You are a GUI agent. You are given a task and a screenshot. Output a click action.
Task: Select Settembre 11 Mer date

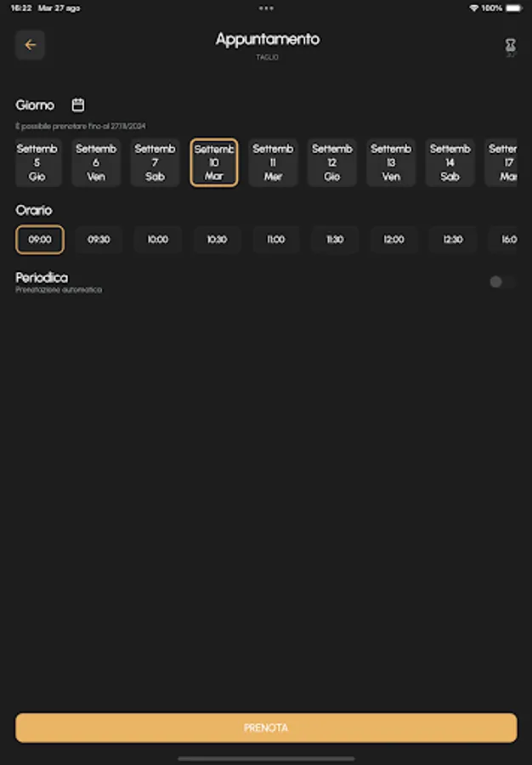tap(273, 162)
